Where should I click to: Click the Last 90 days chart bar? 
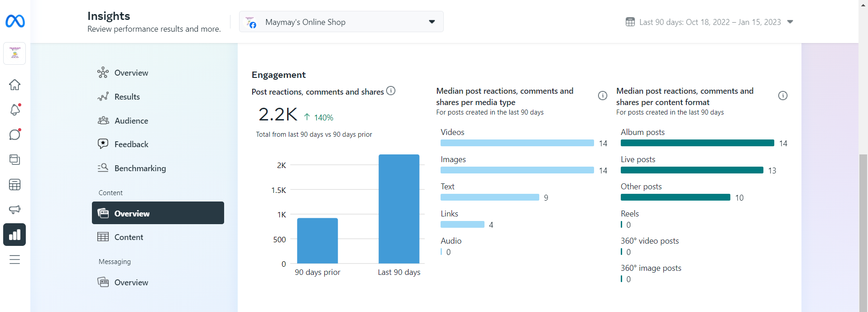[x=399, y=208]
